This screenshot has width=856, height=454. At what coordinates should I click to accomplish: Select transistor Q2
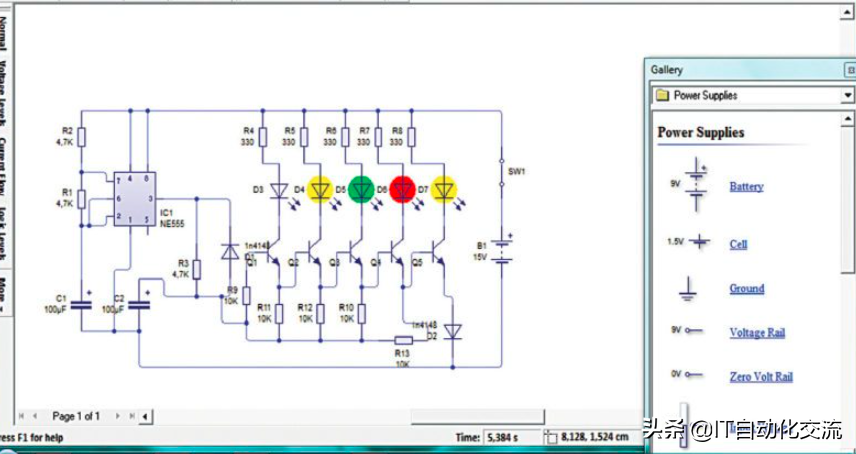312,253
